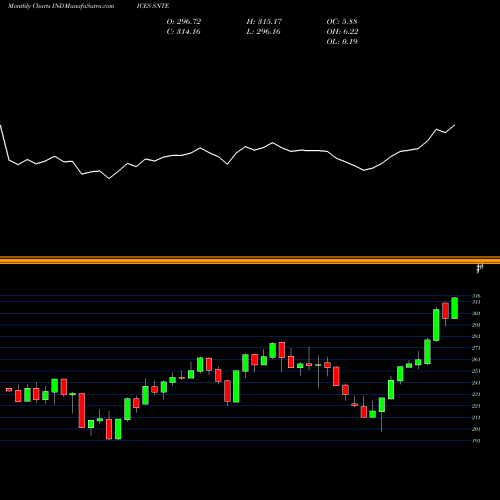This screenshot has width=500, height=500.
Task: Click the 'Monthly Charts' header text
Action: pos(29,6)
